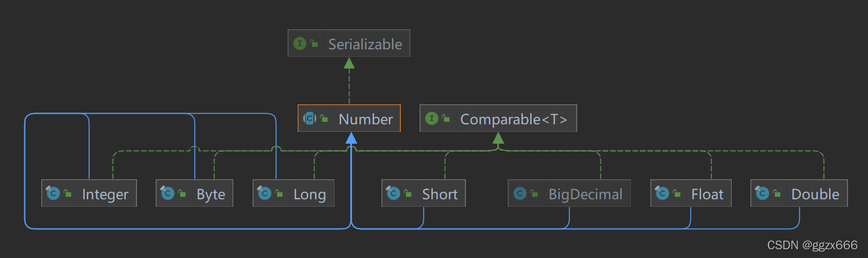Click the Float class icon

click(x=662, y=193)
